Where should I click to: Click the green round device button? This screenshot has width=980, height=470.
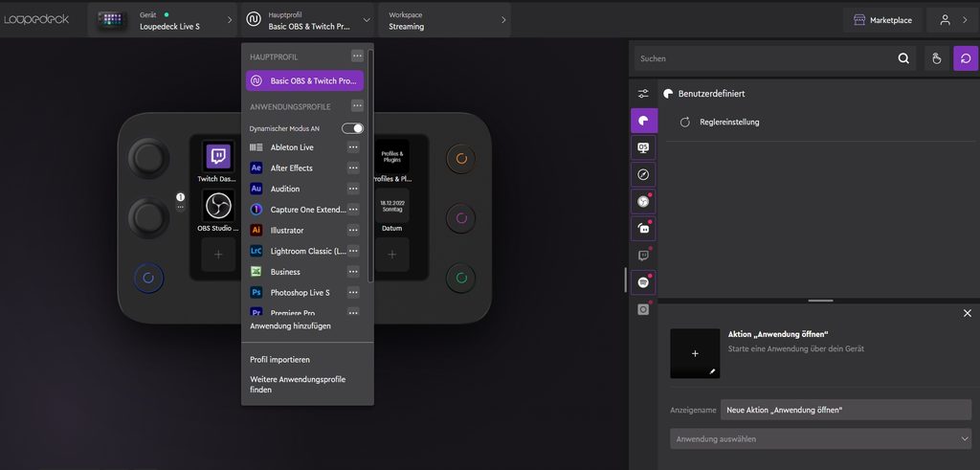(461, 279)
